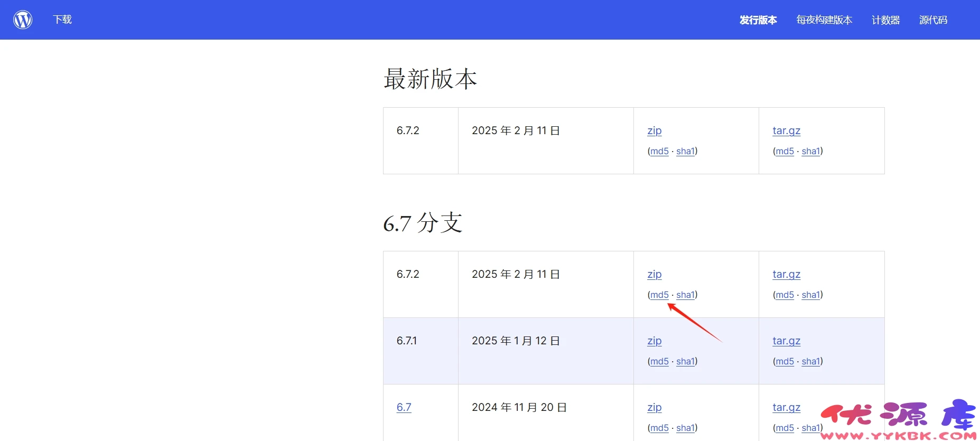
Task: Click md5 for 6.7 branch 6.7.2 zip
Action: (x=659, y=295)
